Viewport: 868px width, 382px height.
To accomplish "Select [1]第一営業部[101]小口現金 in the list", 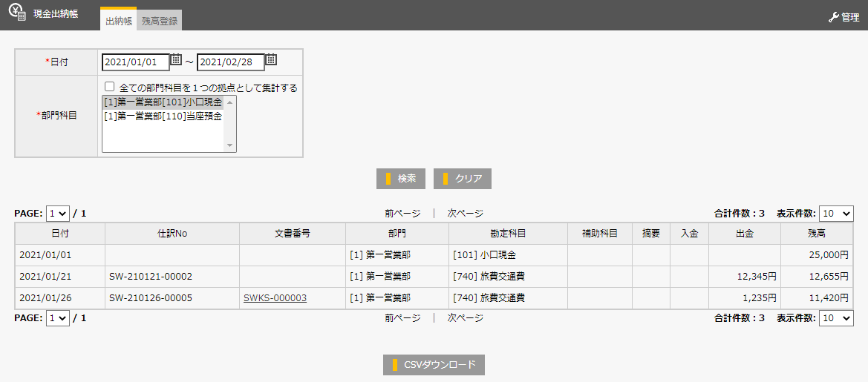I will [163, 102].
